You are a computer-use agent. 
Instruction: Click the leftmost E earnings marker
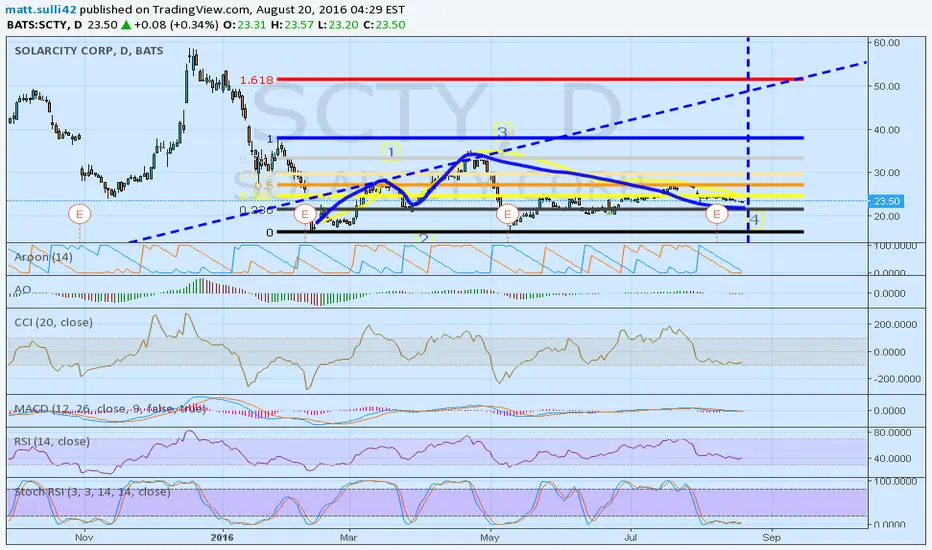[80, 213]
